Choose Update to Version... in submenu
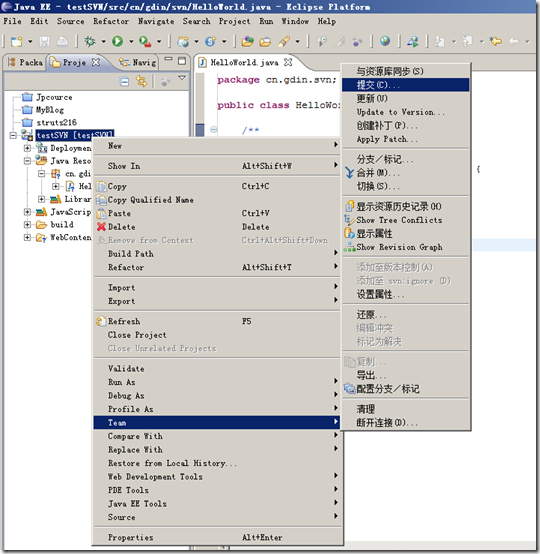The height and width of the screenshot is (554, 540). click(x=405, y=112)
